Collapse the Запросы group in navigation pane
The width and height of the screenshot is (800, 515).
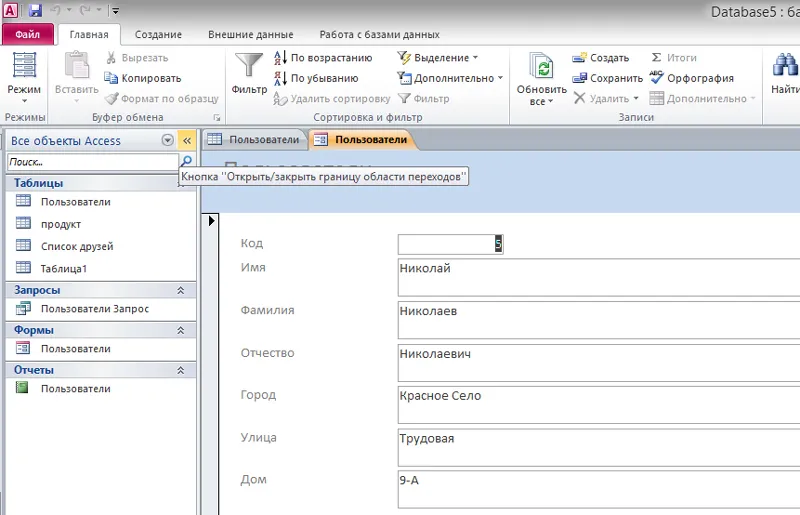[181, 290]
